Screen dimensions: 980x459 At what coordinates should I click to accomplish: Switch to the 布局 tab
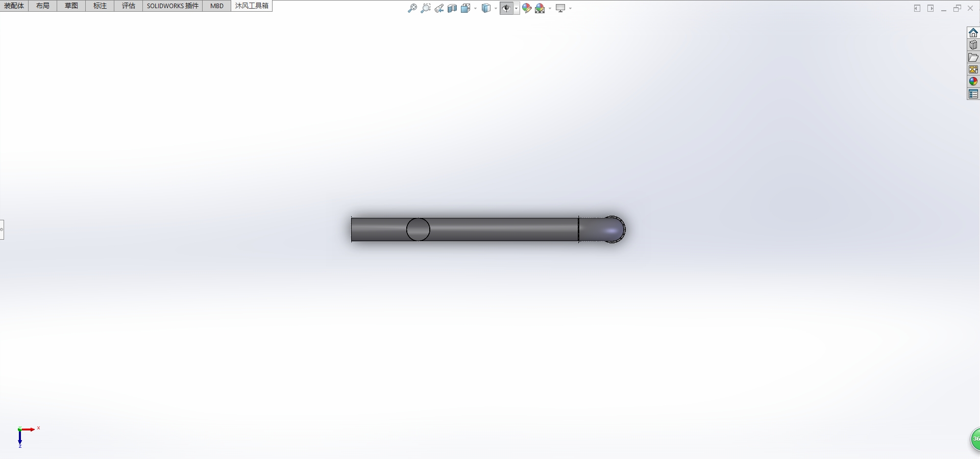click(x=43, y=6)
